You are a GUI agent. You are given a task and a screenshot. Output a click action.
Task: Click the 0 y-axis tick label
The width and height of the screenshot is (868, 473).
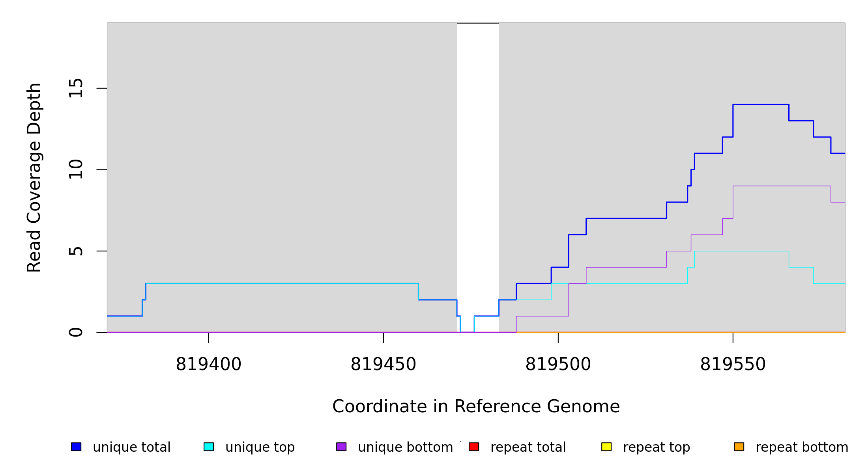[76, 332]
